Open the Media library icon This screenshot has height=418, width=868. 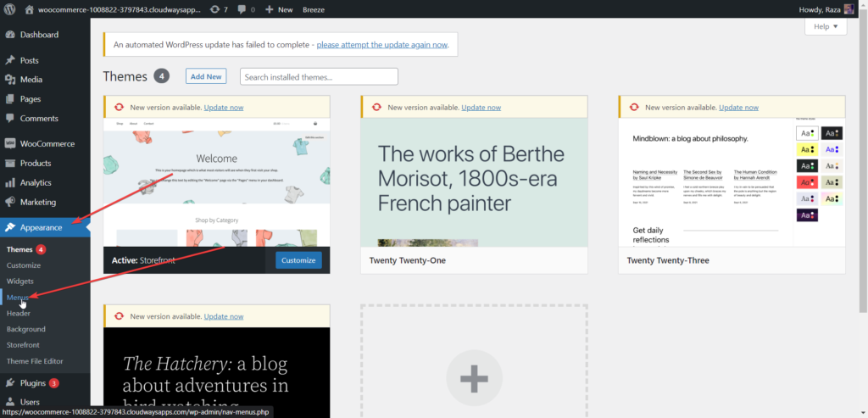(x=10, y=80)
